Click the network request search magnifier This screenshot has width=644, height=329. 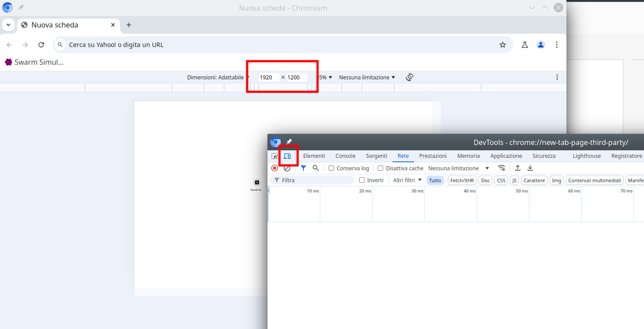315,168
